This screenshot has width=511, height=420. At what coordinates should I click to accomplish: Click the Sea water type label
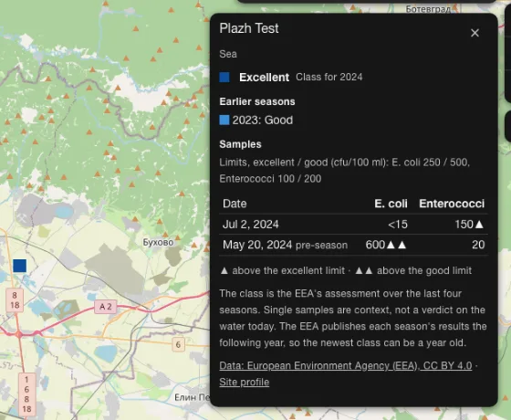click(x=228, y=54)
